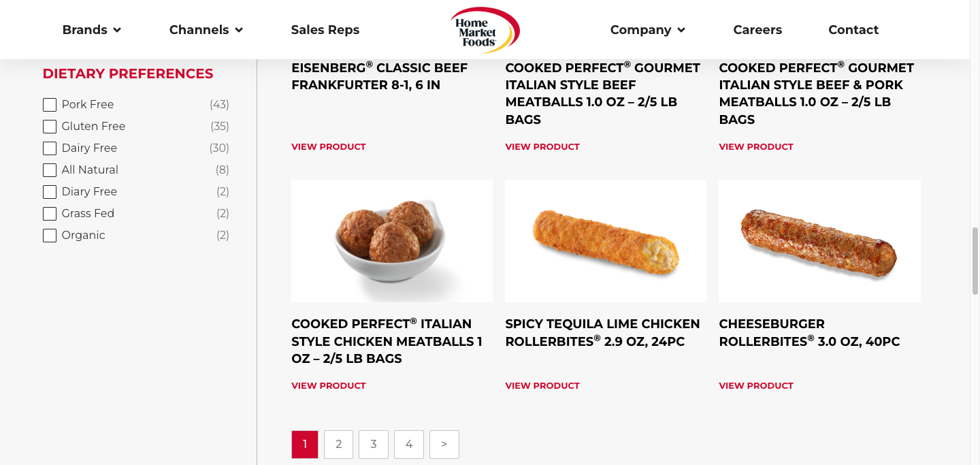Open the Brands dropdown menu

click(x=91, y=30)
